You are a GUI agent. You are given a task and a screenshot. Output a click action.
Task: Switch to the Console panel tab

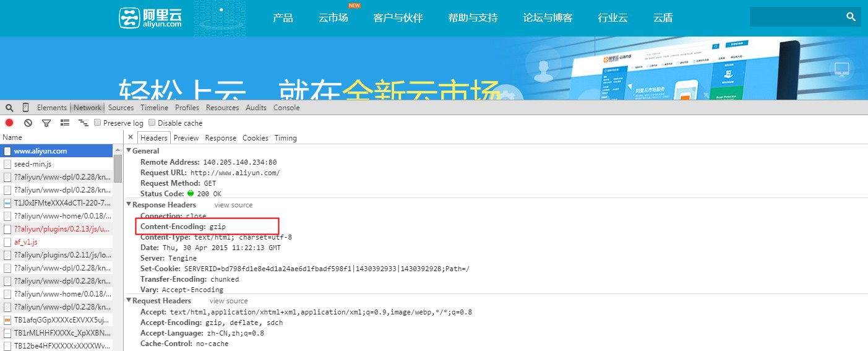(x=286, y=108)
